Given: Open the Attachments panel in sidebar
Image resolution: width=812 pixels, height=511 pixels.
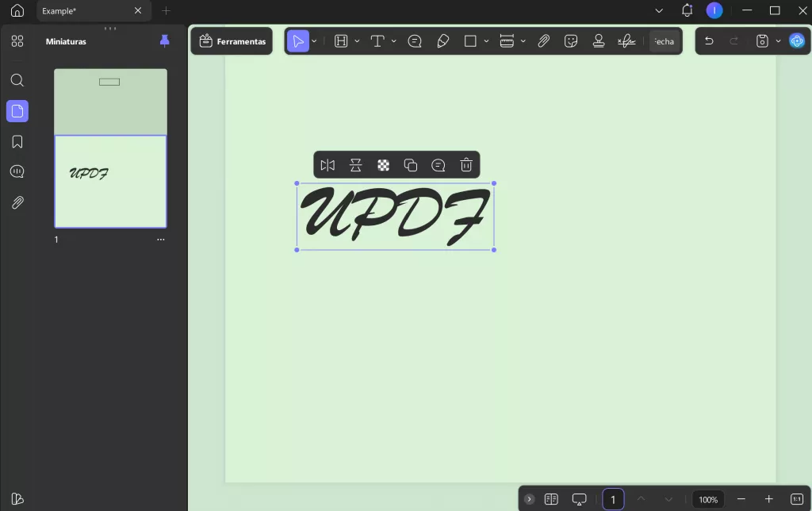Looking at the screenshot, I should pyautogui.click(x=17, y=202).
